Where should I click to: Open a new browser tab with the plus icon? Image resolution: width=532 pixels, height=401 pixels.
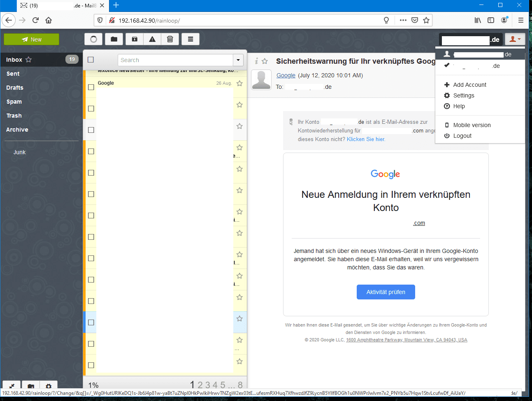(x=116, y=5)
